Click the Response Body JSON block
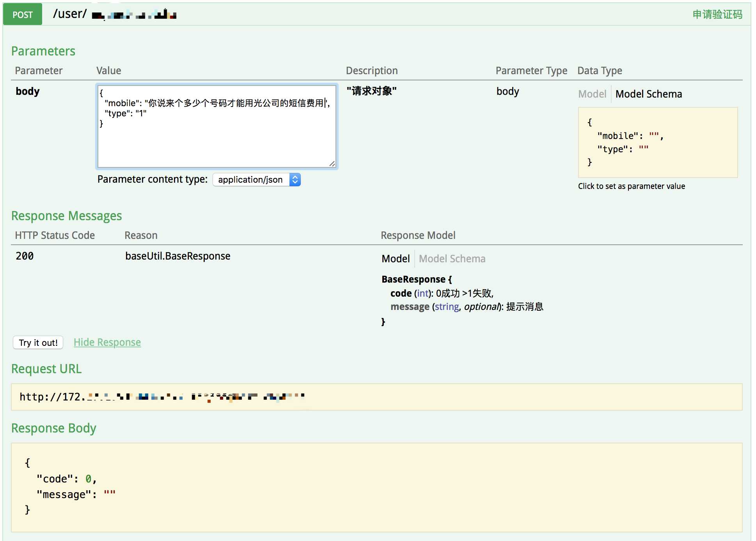The image size is (756, 541). coord(376,487)
